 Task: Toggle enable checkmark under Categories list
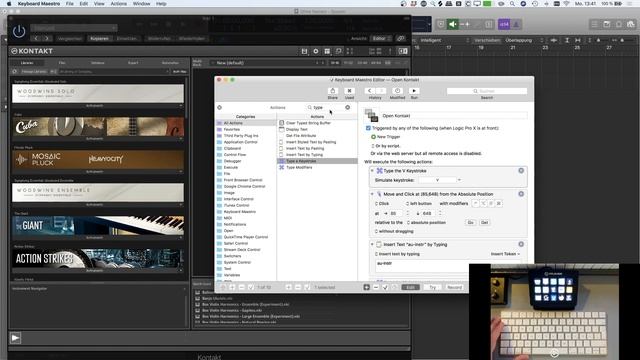pyautogui.click(x=251, y=287)
